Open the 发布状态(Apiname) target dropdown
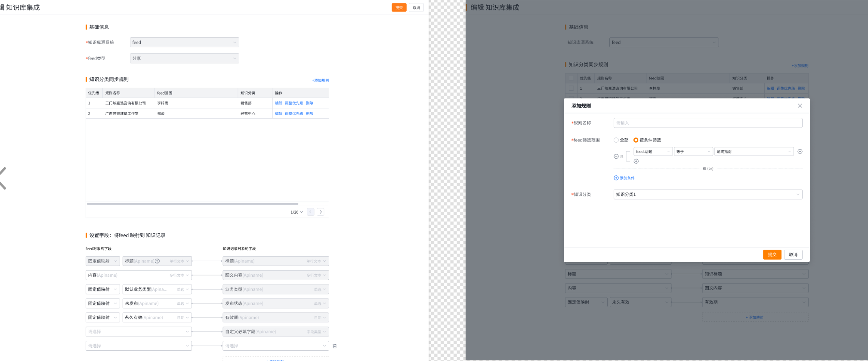 [x=276, y=303]
